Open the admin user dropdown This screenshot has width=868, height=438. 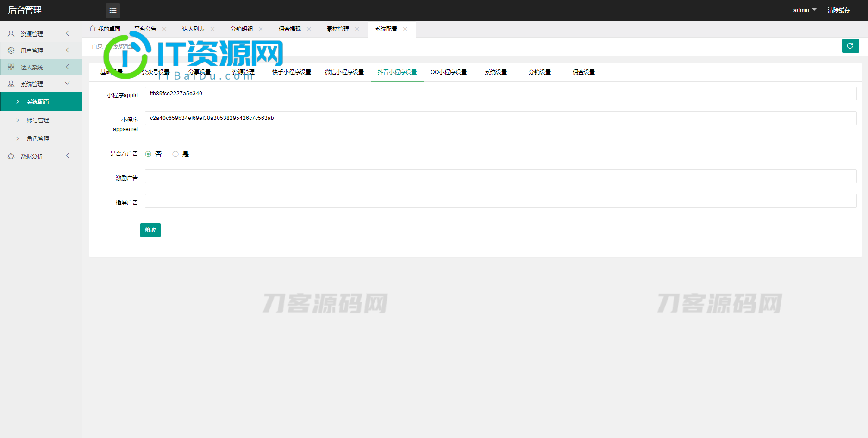805,10
